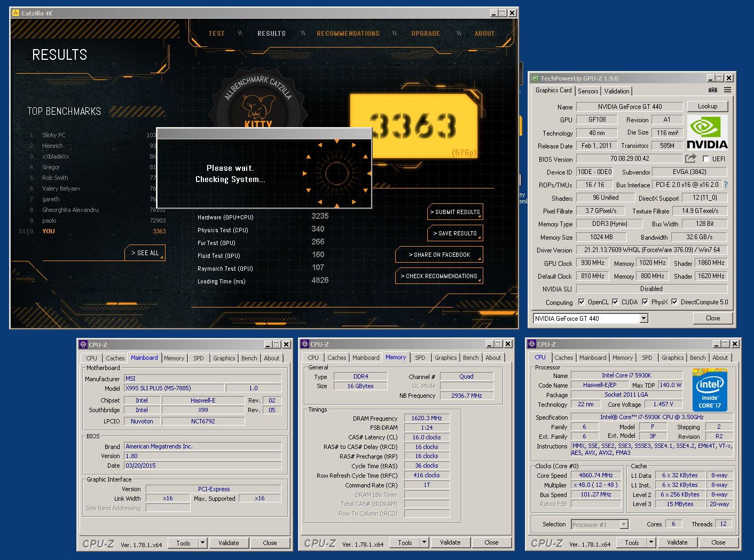Toggle the DirectCompute 5.0 checkbox

674,302
